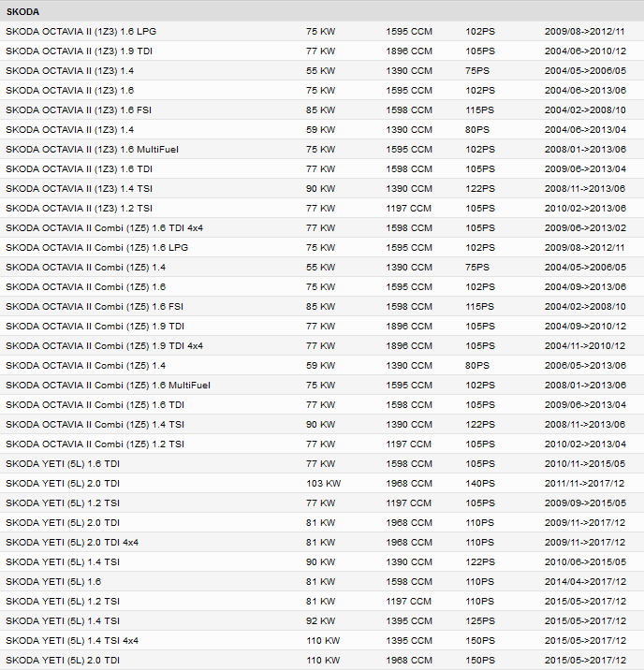Click 1896 CCM in the (1Z3) 1.9 TDI row

409,51
